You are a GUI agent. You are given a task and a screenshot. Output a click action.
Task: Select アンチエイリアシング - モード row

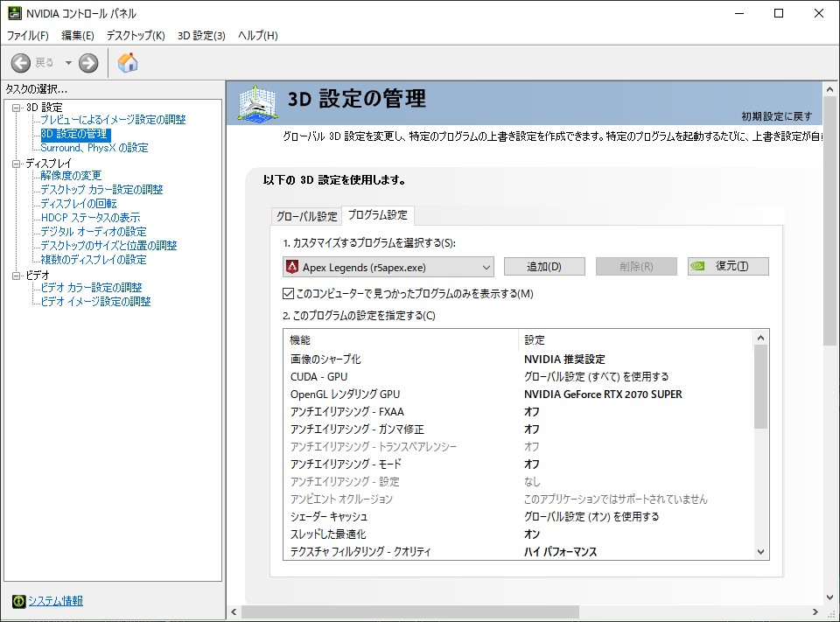pos(518,464)
